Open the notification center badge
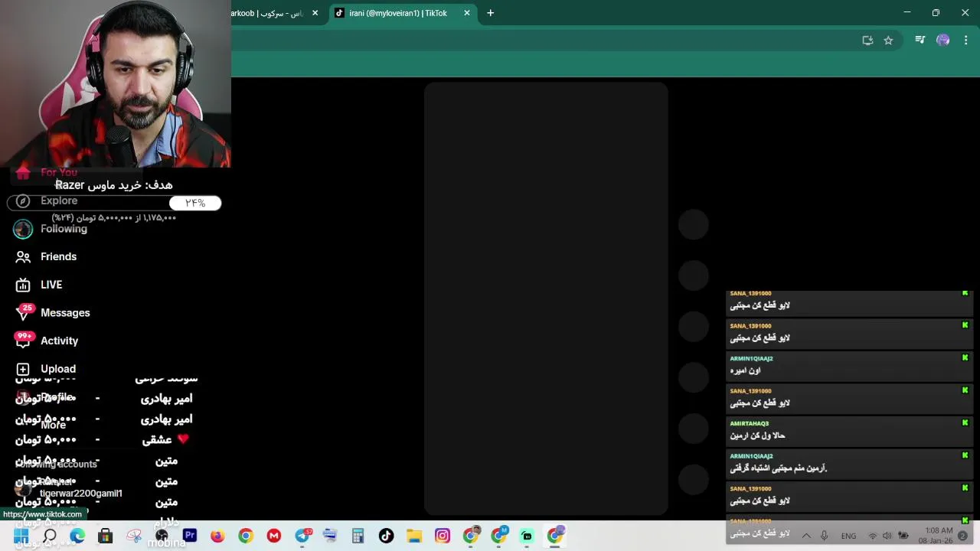 pos(962,536)
